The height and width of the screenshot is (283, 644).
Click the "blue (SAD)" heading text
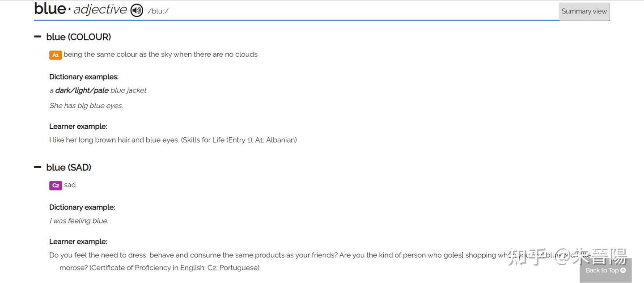click(69, 168)
